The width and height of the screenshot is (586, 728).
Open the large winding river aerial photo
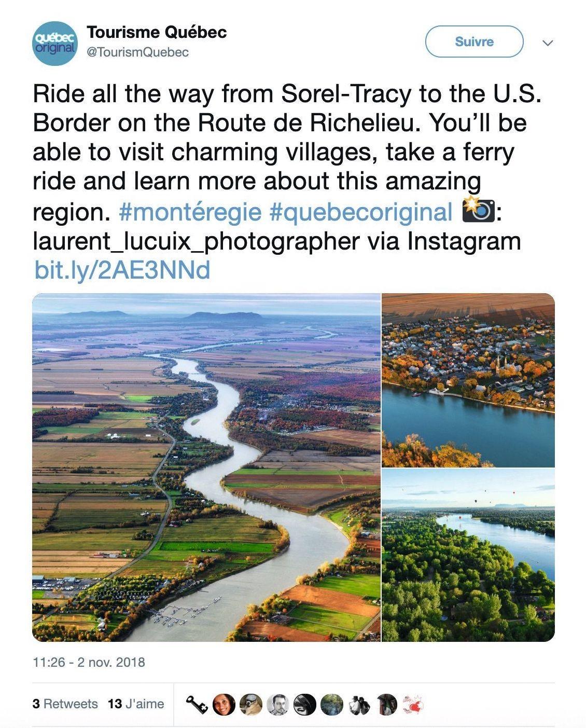206,467
